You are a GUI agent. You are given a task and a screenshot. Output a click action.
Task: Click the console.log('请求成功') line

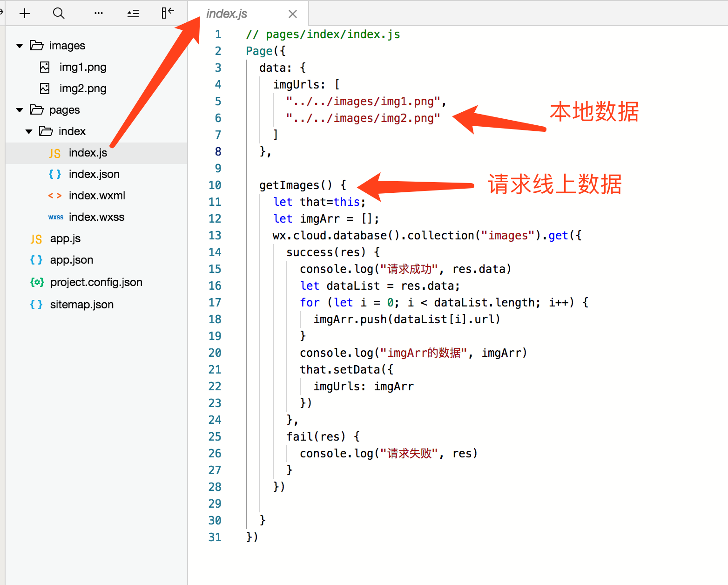[x=405, y=269]
